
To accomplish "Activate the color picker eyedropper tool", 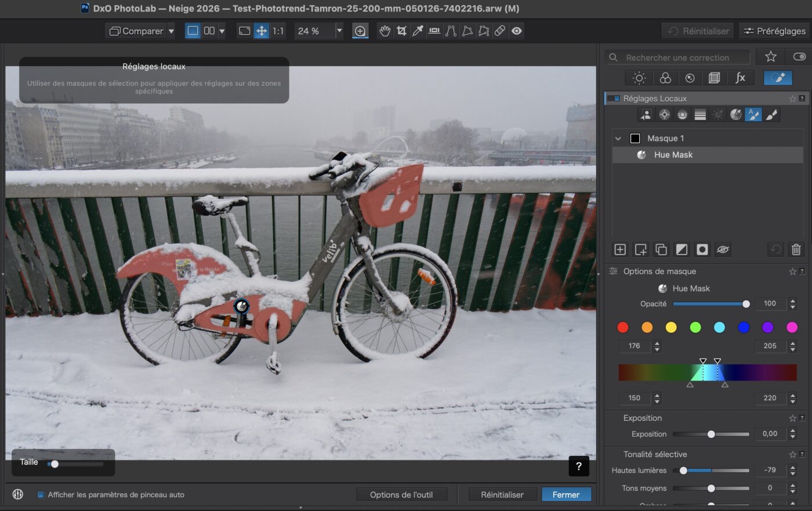I will point(418,31).
